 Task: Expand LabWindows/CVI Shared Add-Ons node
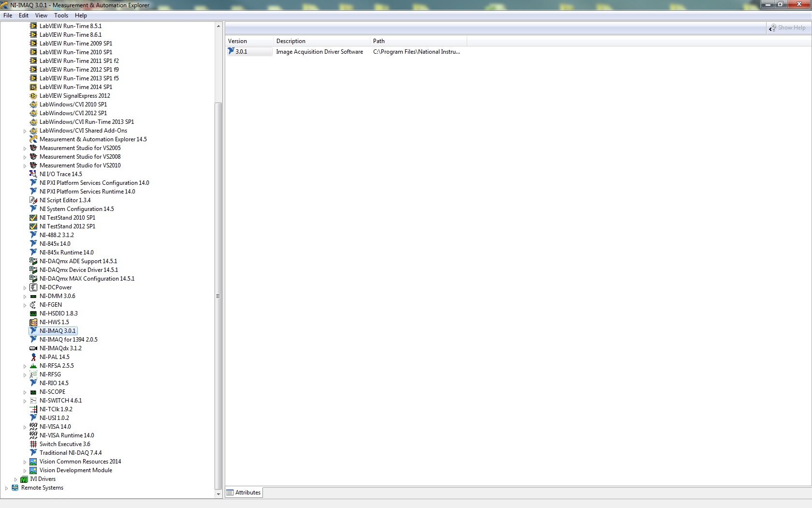(x=25, y=131)
